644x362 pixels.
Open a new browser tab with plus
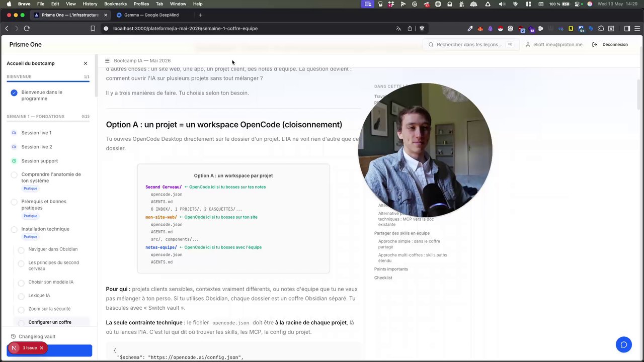(x=200, y=15)
